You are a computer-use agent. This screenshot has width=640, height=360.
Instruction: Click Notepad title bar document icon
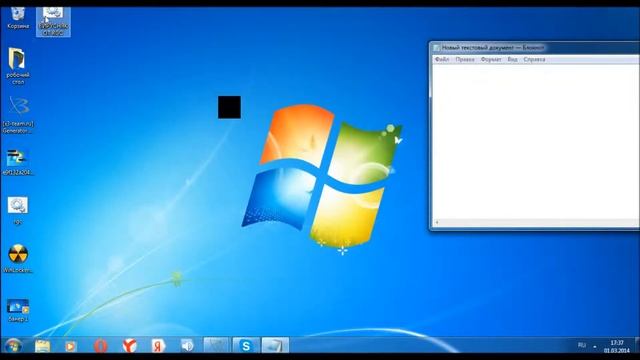point(437,48)
